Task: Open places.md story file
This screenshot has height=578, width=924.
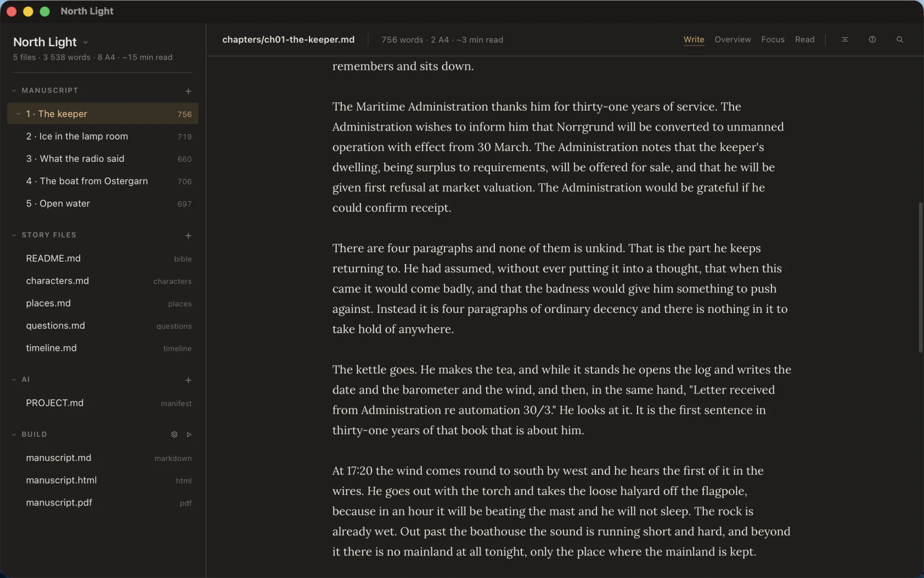Action: (103, 303)
